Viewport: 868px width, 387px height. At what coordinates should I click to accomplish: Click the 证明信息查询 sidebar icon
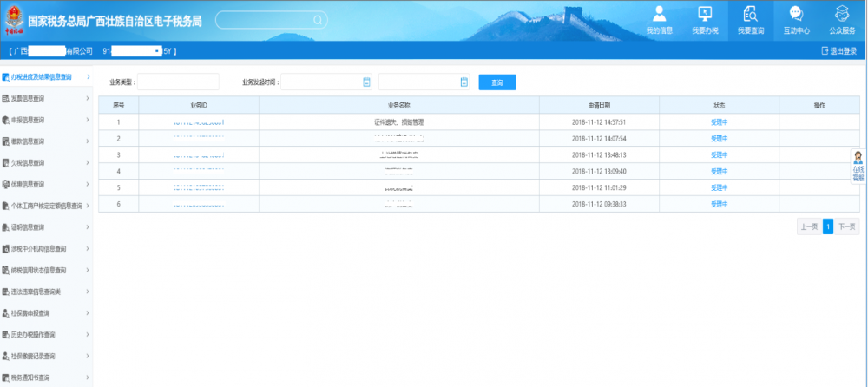[5, 227]
